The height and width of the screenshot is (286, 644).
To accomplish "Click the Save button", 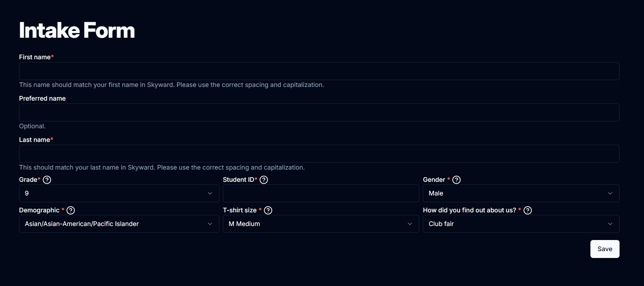I will point(604,249).
